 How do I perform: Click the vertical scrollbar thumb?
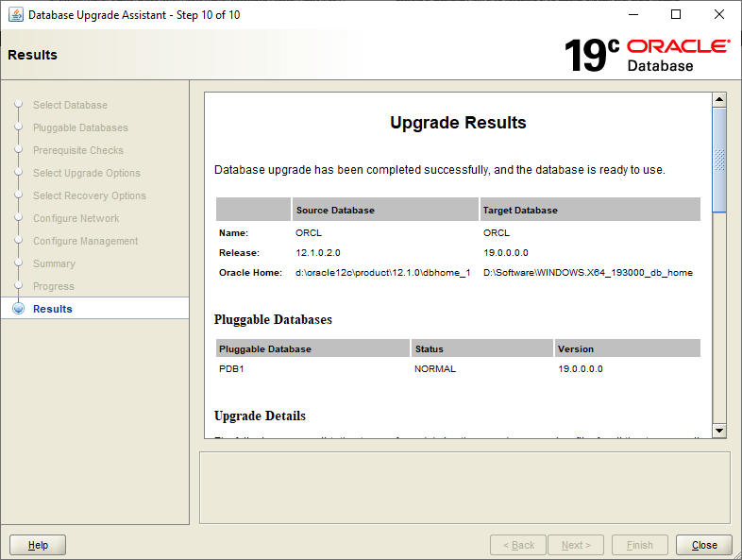719,160
